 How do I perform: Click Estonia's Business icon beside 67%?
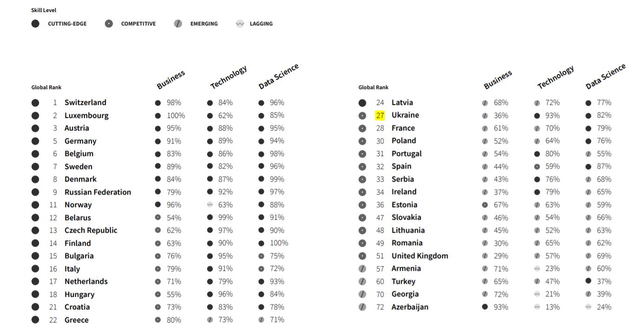tap(485, 205)
